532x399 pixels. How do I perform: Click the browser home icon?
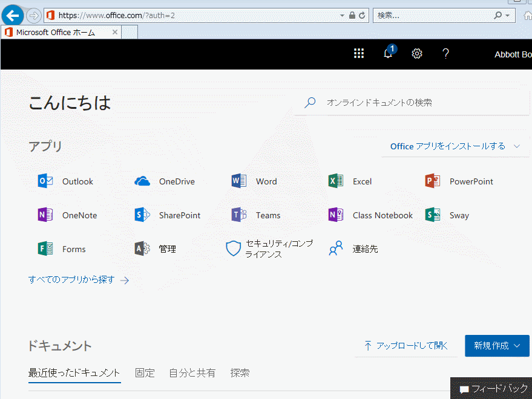click(528, 16)
